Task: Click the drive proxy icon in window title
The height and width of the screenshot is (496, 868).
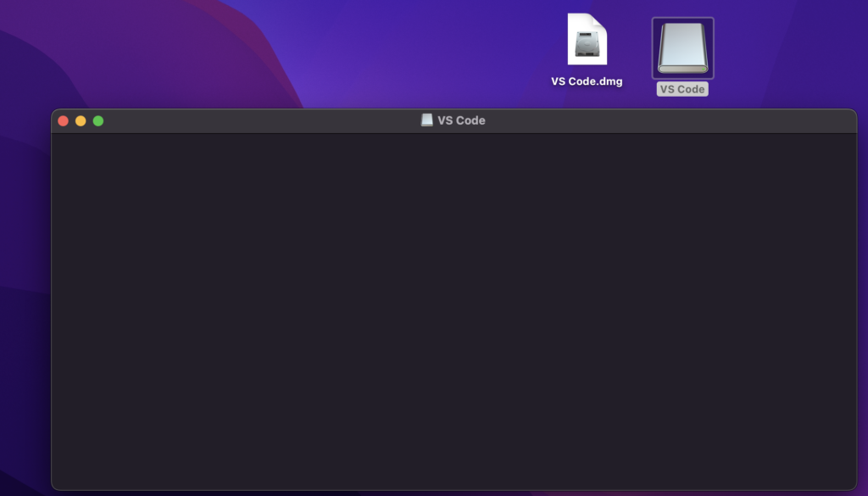Action: click(427, 120)
